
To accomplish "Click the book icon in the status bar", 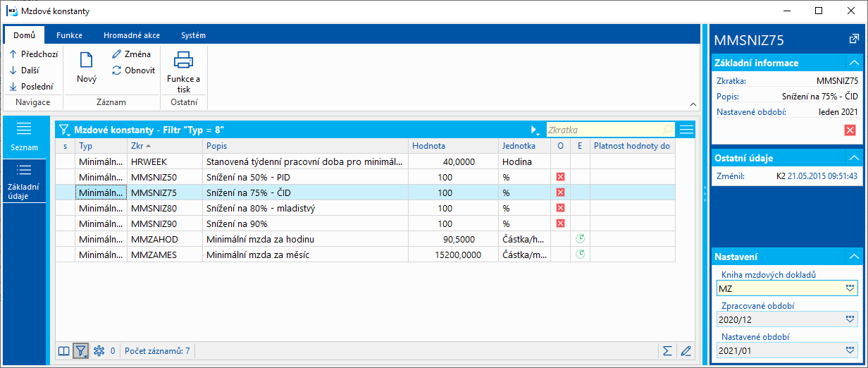I will point(64,350).
